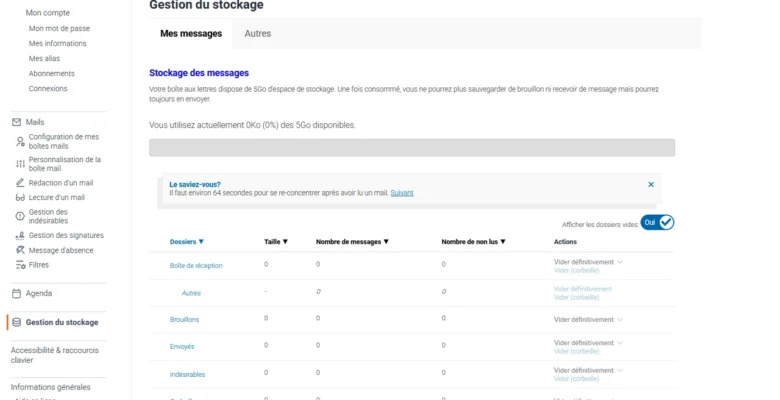The width and height of the screenshot is (780, 400).
Task: Toggle the Afficher les dossiers vides switch
Action: point(658,222)
